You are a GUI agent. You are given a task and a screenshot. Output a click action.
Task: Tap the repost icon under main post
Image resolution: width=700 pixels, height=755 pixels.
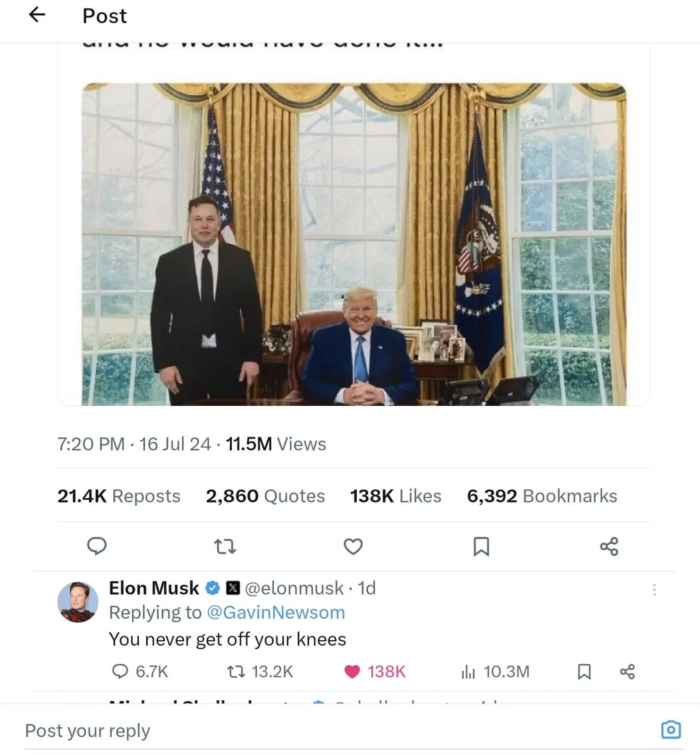tap(225, 546)
